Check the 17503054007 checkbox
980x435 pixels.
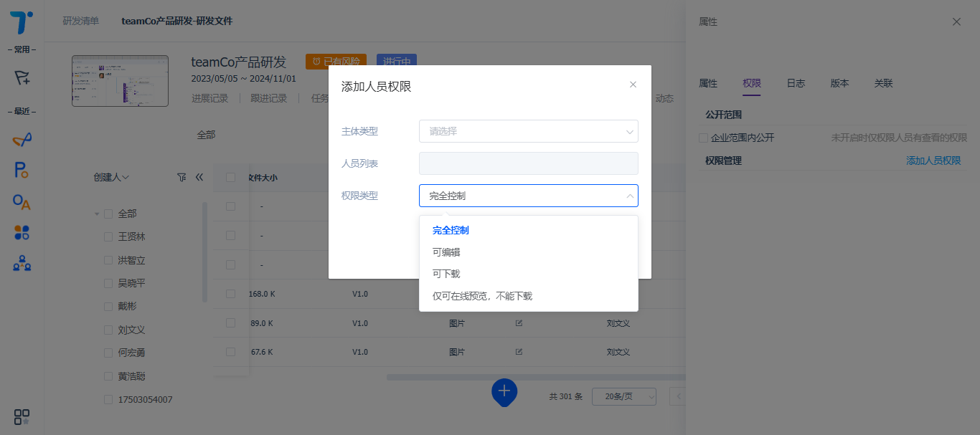tap(108, 399)
